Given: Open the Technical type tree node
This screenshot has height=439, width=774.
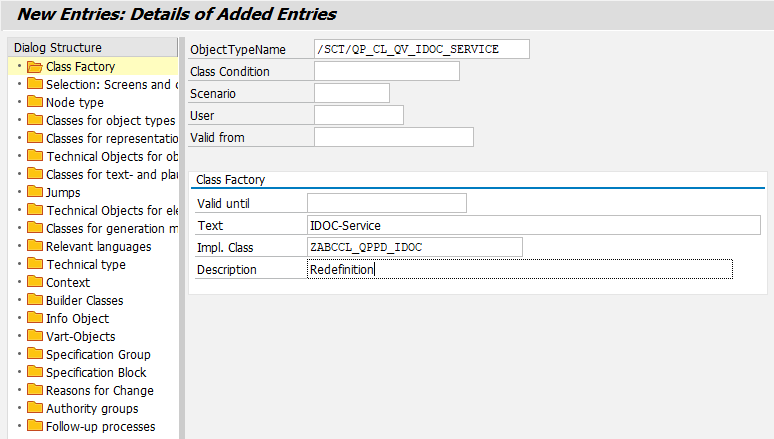Looking at the screenshot, I should pyautogui.click(x=85, y=265).
